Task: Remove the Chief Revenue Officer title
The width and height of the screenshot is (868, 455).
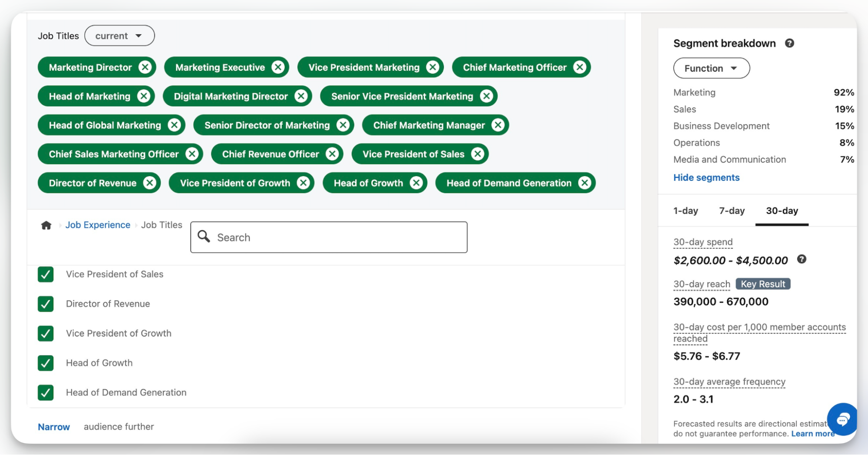Action: click(332, 154)
